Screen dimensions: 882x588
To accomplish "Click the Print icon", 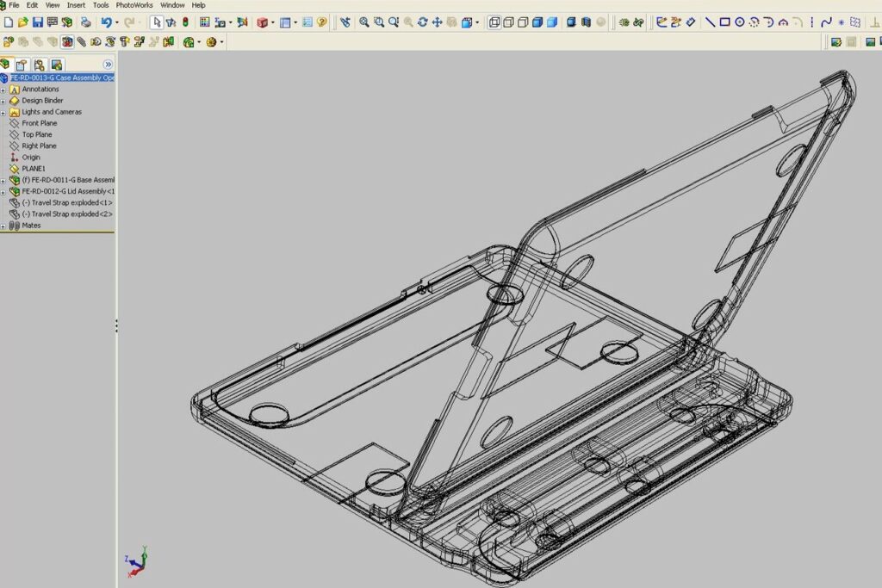I will 85,22.
